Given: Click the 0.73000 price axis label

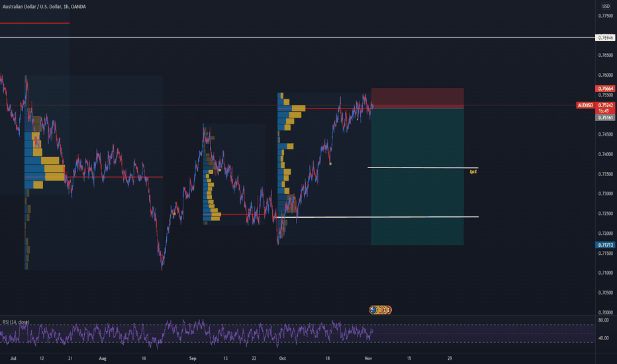Looking at the screenshot, I should click(605, 194).
